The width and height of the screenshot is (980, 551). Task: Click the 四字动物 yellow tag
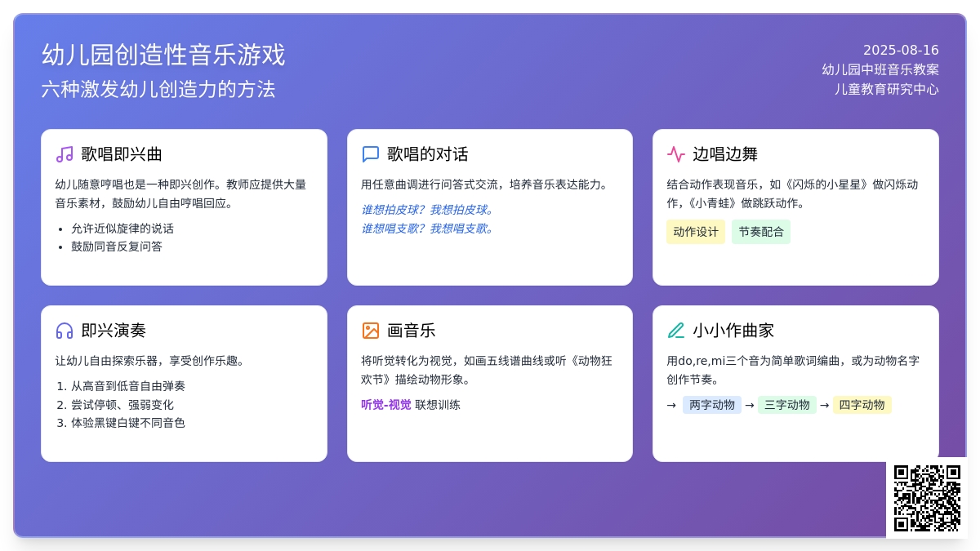pos(862,405)
